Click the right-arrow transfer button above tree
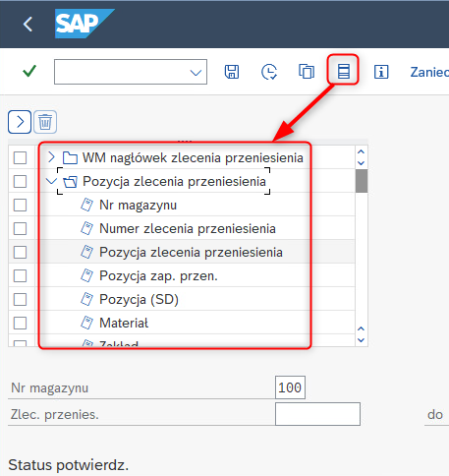The width and height of the screenshot is (449, 476). click(x=20, y=122)
